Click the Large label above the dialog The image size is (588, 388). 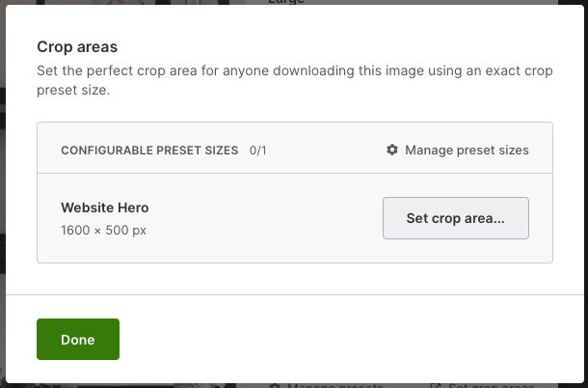pos(286,2)
